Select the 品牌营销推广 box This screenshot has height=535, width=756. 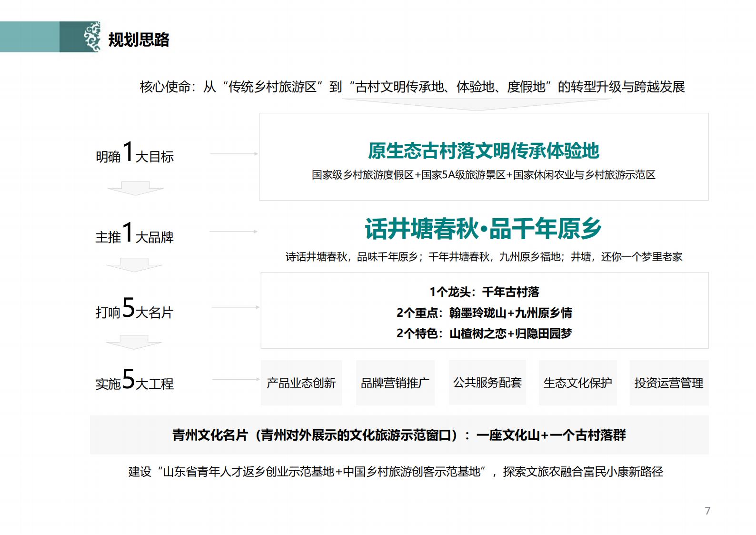pyautogui.click(x=395, y=383)
